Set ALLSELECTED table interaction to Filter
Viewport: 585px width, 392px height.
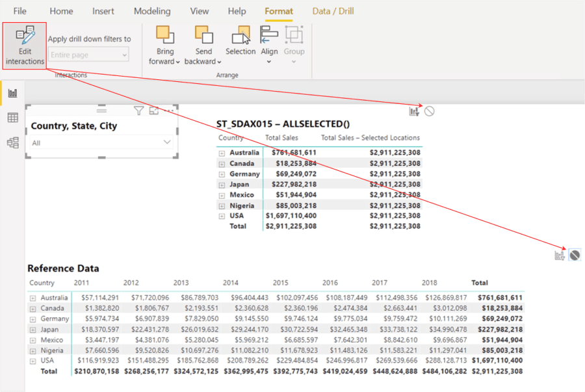click(414, 111)
